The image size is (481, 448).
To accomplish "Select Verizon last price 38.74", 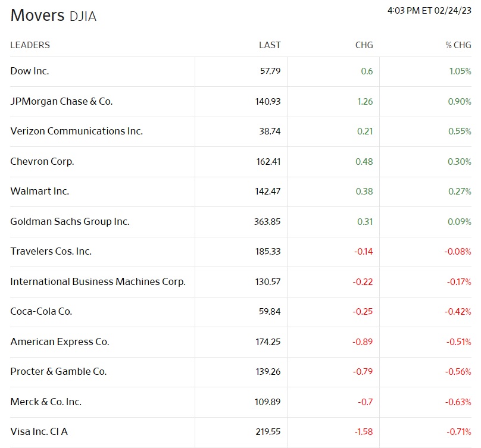I will (x=270, y=131).
